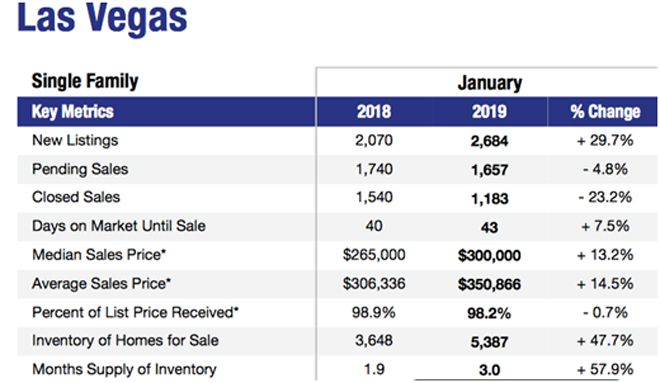Image resolution: width=660 pixels, height=383 pixels.
Task: Click the $306,336 average price value
Action: click(x=374, y=283)
